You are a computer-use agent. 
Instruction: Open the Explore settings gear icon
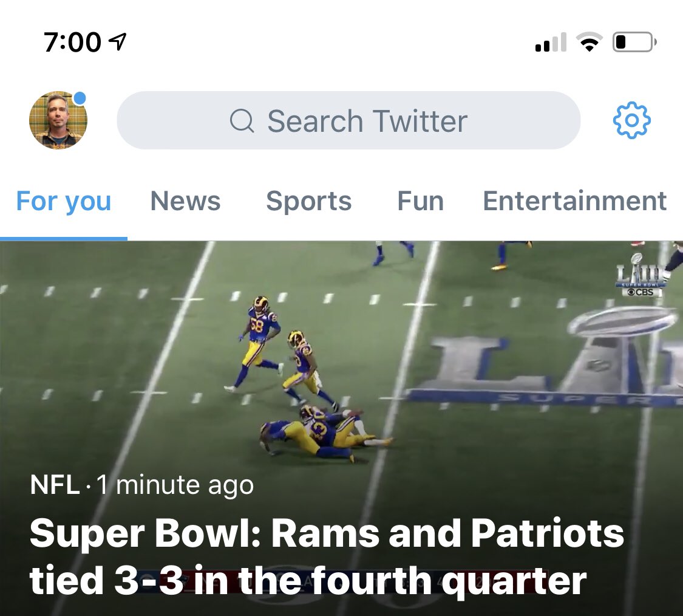coord(631,120)
